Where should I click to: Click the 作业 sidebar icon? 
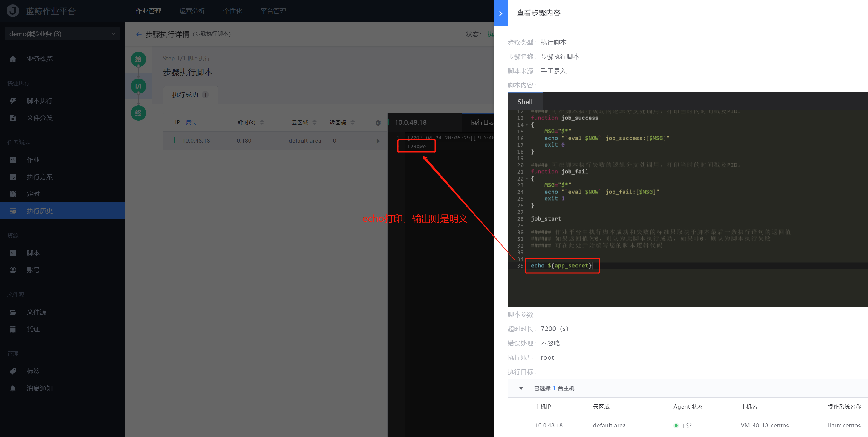point(13,160)
